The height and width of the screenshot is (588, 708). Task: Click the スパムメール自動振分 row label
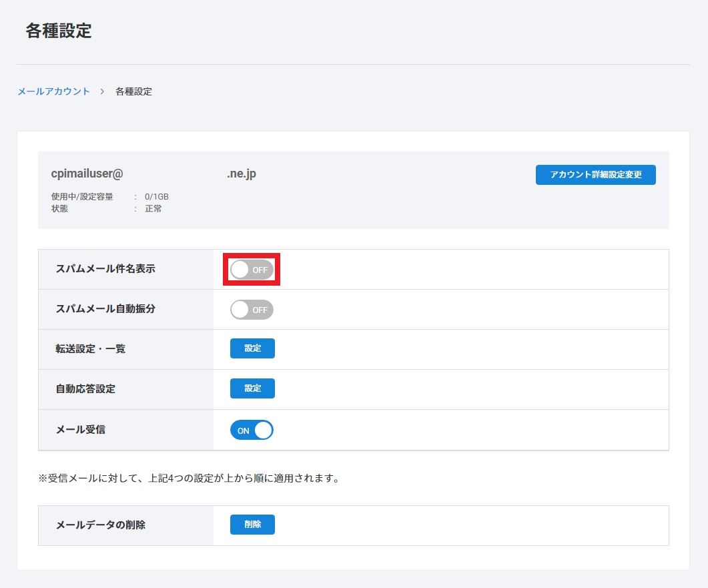(x=105, y=309)
